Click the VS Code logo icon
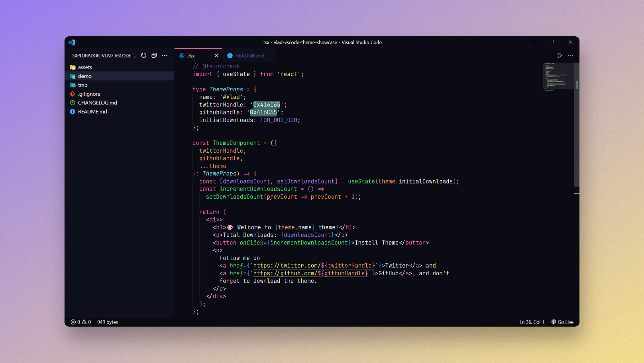The image size is (644, 363). point(72,42)
